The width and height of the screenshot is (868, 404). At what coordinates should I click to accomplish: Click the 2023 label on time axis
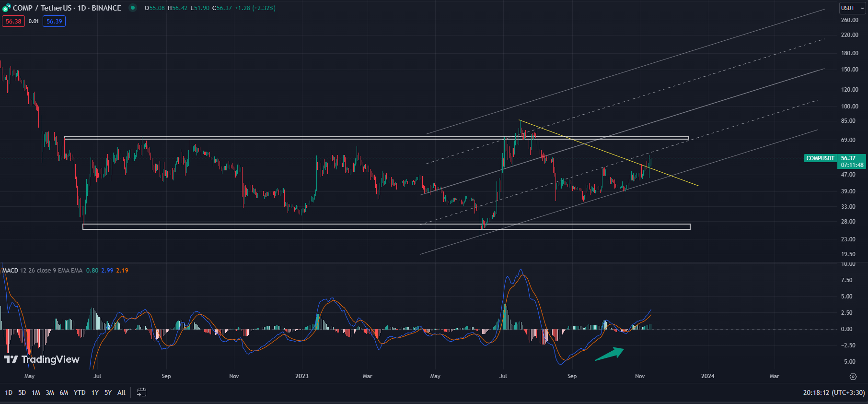coord(302,376)
